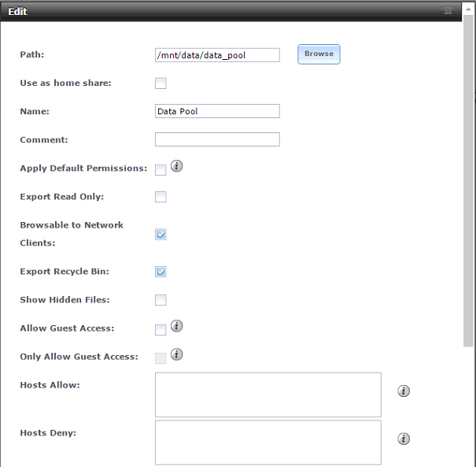Click the Hosts Allow text area

point(268,395)
